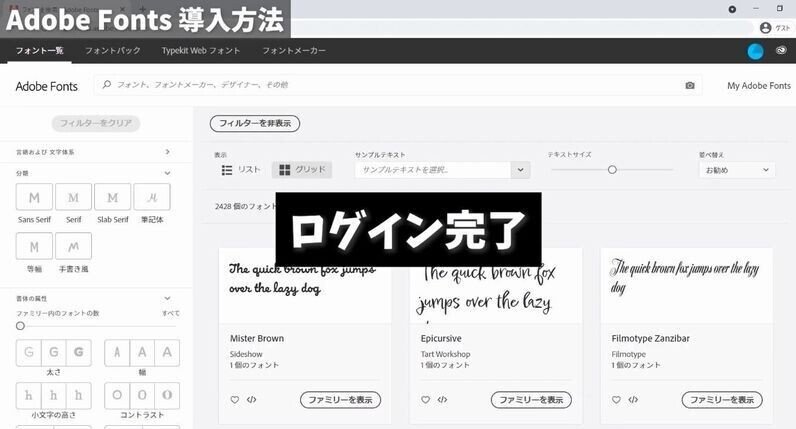Image resolution: width=796 pixels, height=429 pixels.
Task: Open Typekit Web フォント tab
Action: (x=201, y=50)
